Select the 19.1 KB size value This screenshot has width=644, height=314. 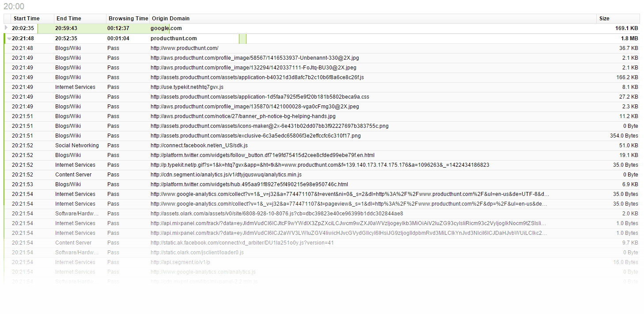click(x=629, y=155)
